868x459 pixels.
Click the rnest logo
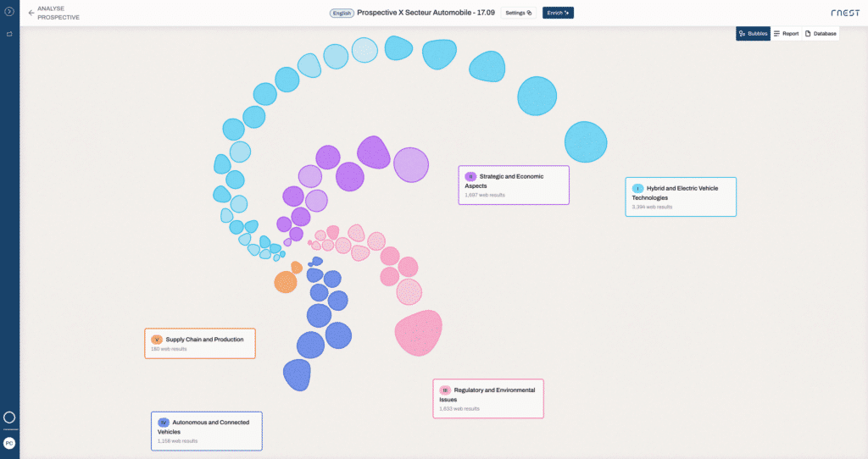[x=844, y=13]
